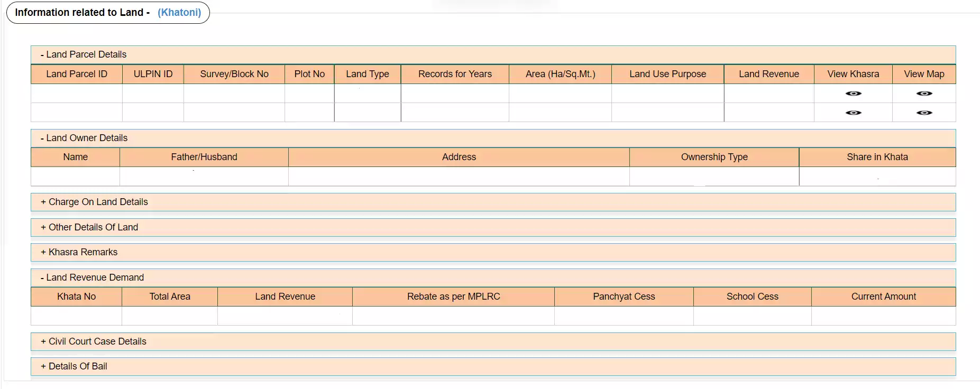
Task: Click the View Map eye icon in first row
Action: (x=924, y=94)
